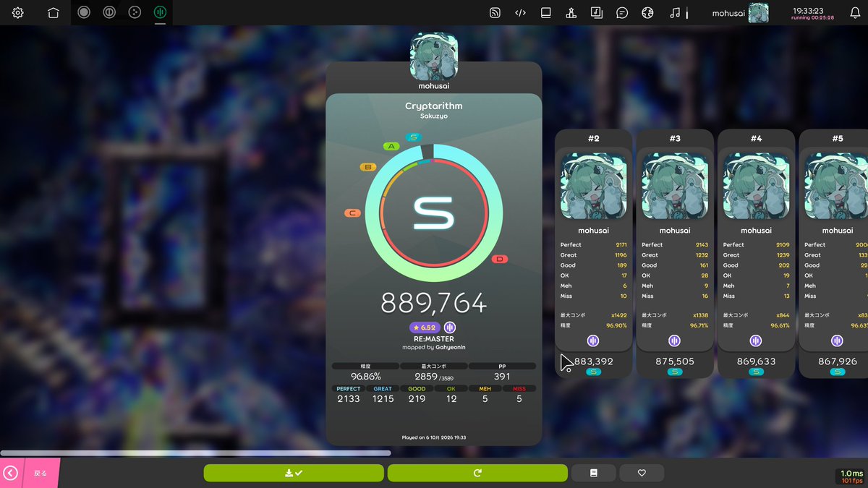Click the 6.52 star rating badge
This screenshot has height=488, width=868.
pyautogui.click(x=425, y=328)
